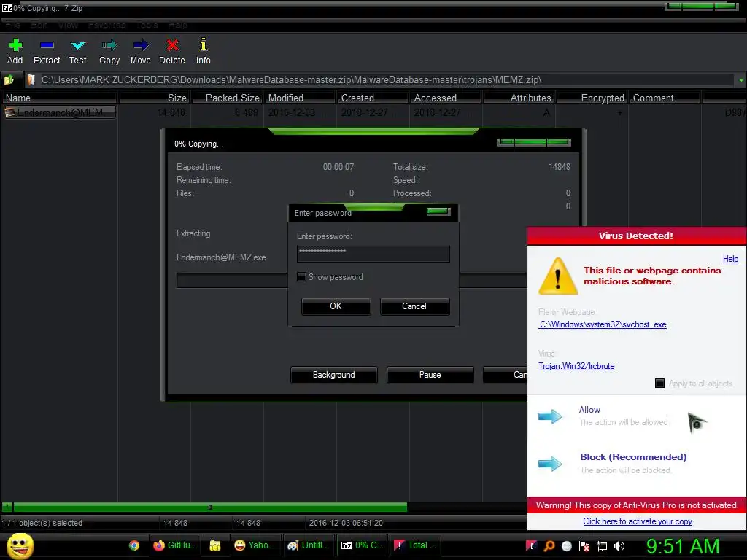Open the Action Center flag tray icon
Image resolution: width=747 pixels, height=560 pixels.
pos(584,546)
